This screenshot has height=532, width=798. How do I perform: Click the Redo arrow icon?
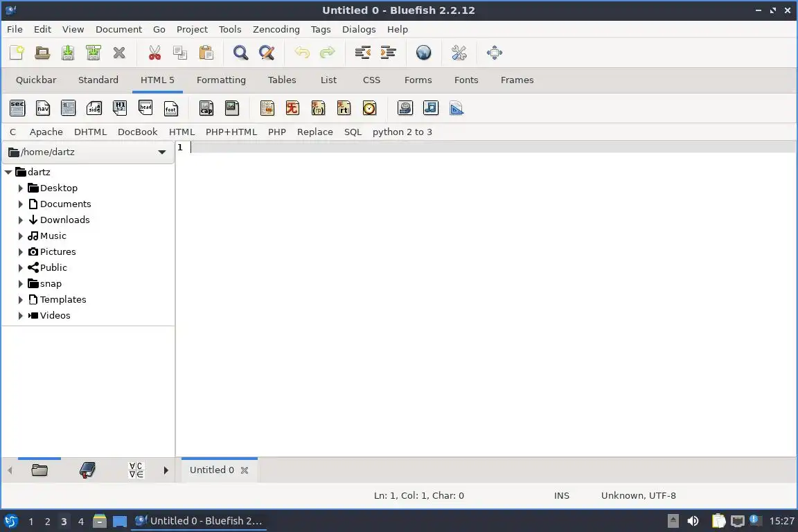[327, 53]
